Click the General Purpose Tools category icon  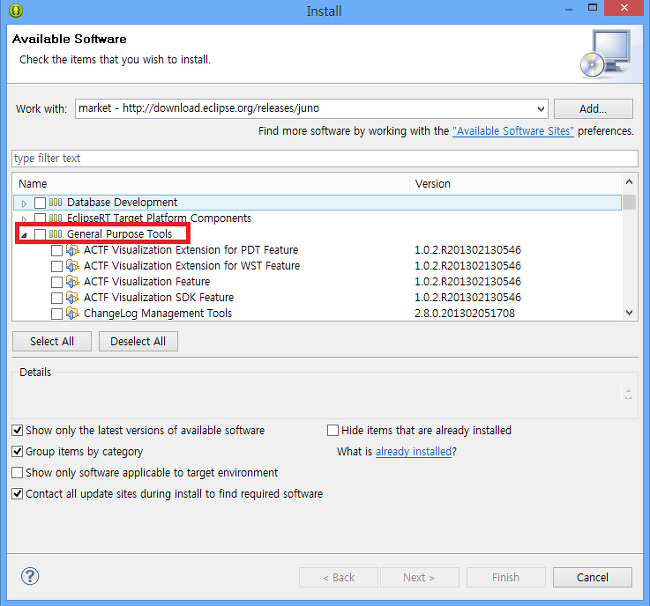point(56,234)
